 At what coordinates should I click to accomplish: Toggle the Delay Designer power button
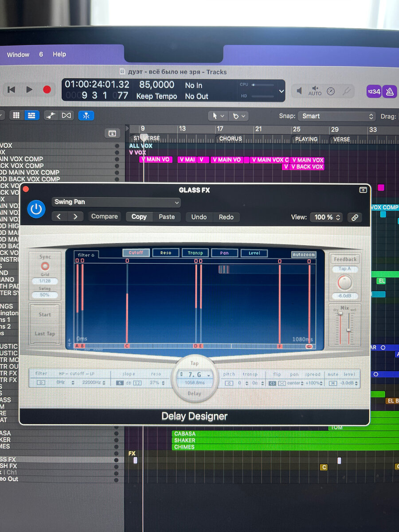point(36,209)
